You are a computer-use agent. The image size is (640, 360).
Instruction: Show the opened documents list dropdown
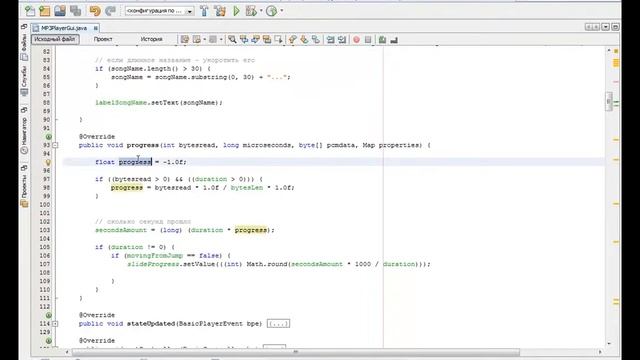coord(606,27)
